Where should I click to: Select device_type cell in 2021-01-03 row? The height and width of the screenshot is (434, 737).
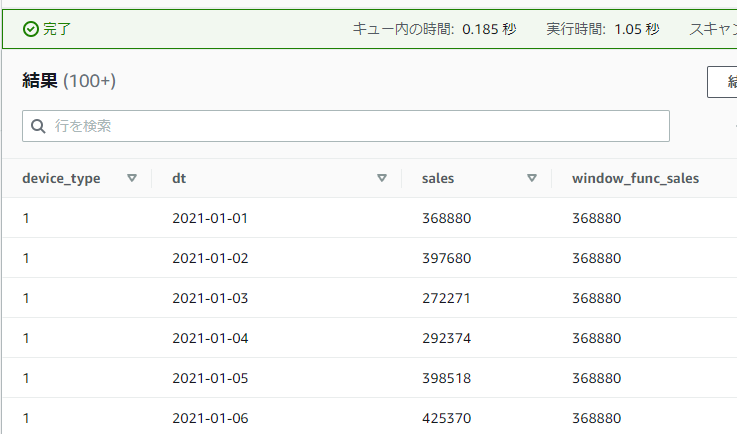[26, 298]
